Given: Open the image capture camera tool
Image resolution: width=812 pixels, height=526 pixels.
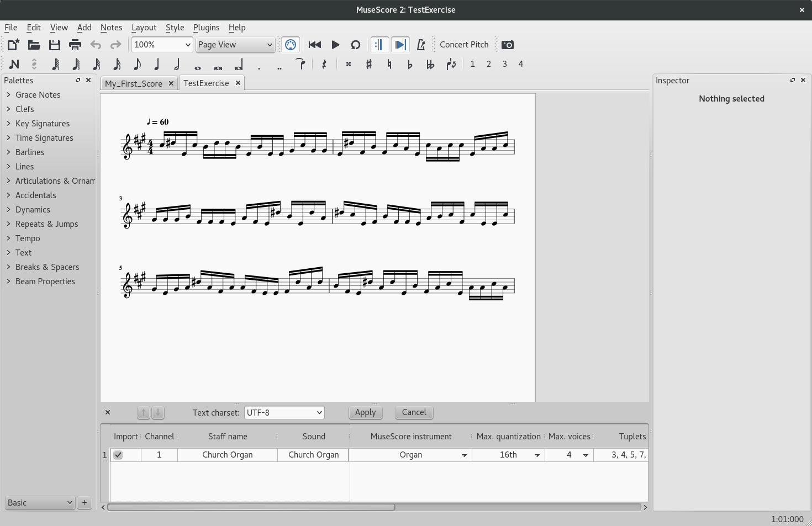Looking at the screenshot, I should pos(508,45).
